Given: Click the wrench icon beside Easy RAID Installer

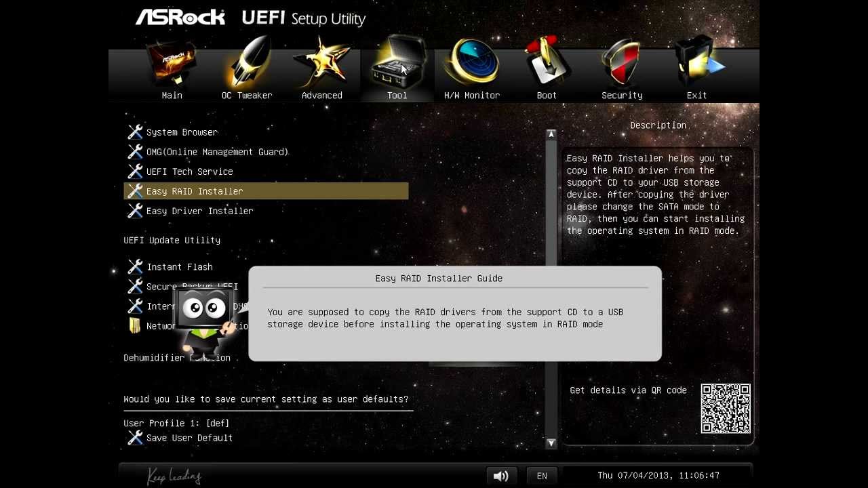Looking at the screenshot, I should (135, 190).
